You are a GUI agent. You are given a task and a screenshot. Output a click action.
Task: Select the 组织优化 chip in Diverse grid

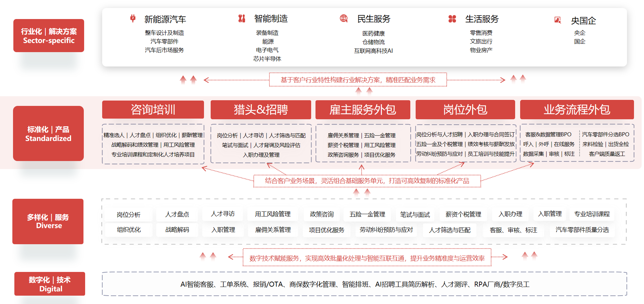(x=129, y=230)
